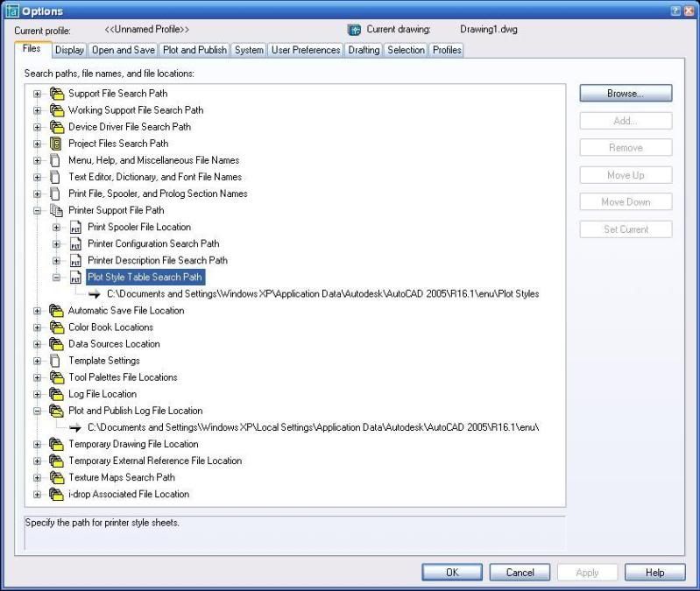Expand the Project Files Search Path node
The height and width of the screenshot is (591, 700).
tap(38, 144)
